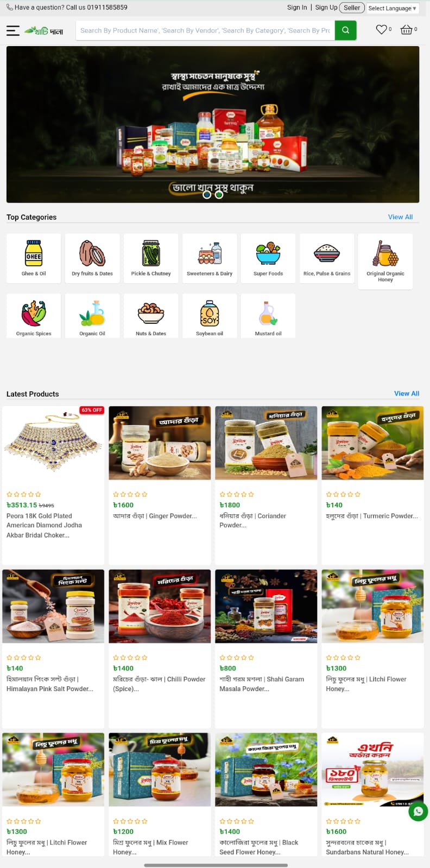The width and height of the screenshot is (430, 868).
Task: Select the Soybean oil category icon
Action: point(210,313)
